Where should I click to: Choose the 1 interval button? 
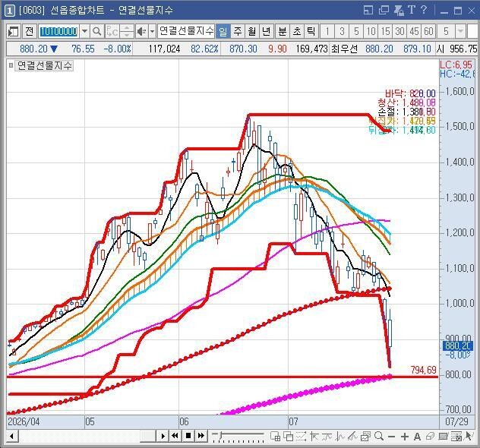(327, 31)
